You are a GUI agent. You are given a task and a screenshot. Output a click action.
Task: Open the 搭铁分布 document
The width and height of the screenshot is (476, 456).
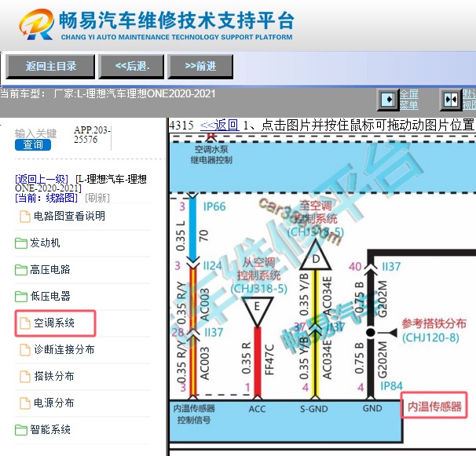[54, 377]
